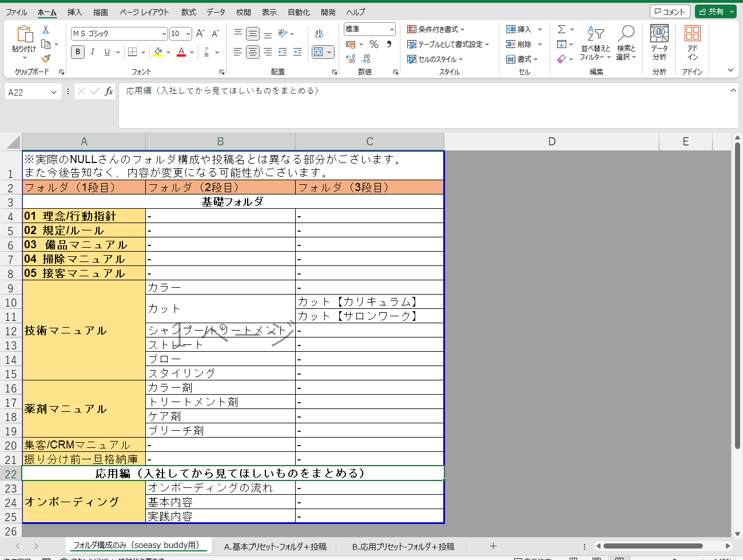Click the Insert Function fx icon
Image resolution: width=743 pixels, height=560 pixels.
point(109,92)
